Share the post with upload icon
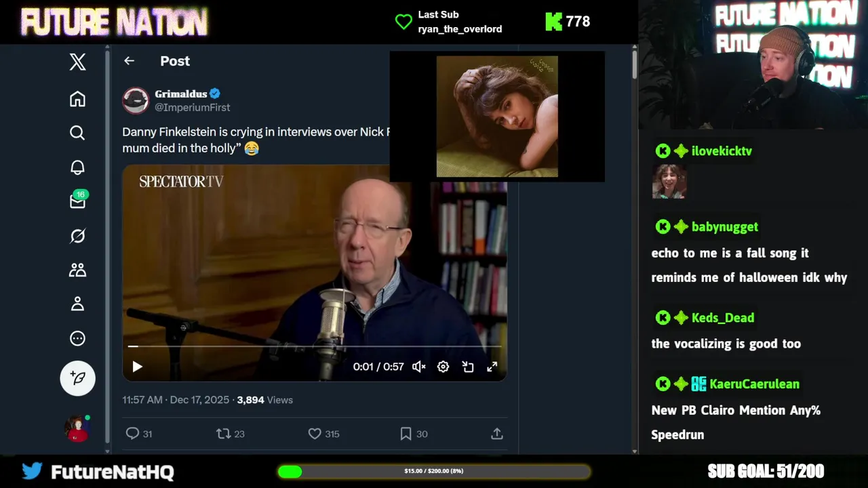 (497, 434)
